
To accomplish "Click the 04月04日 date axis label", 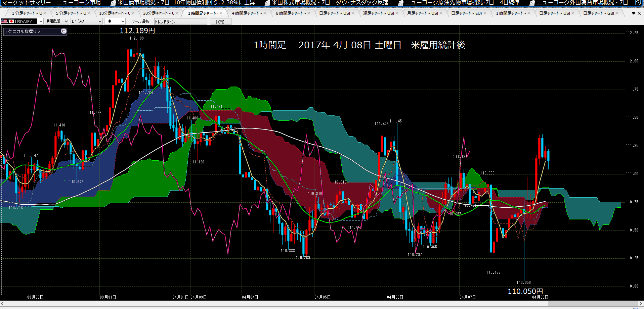I will [250, 297].
